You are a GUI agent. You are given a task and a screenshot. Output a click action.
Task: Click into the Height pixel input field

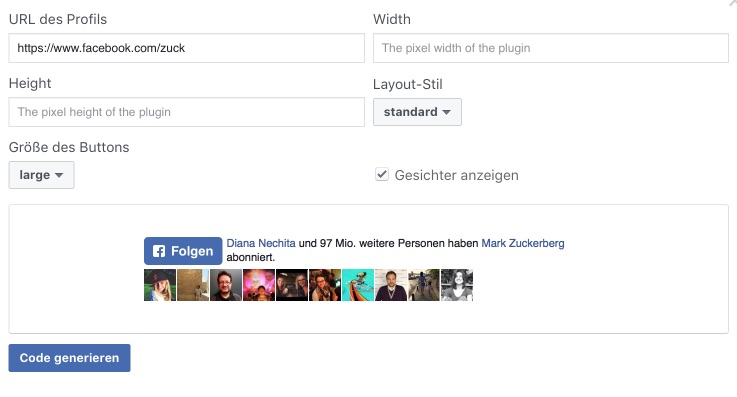(x=187, y=112)
